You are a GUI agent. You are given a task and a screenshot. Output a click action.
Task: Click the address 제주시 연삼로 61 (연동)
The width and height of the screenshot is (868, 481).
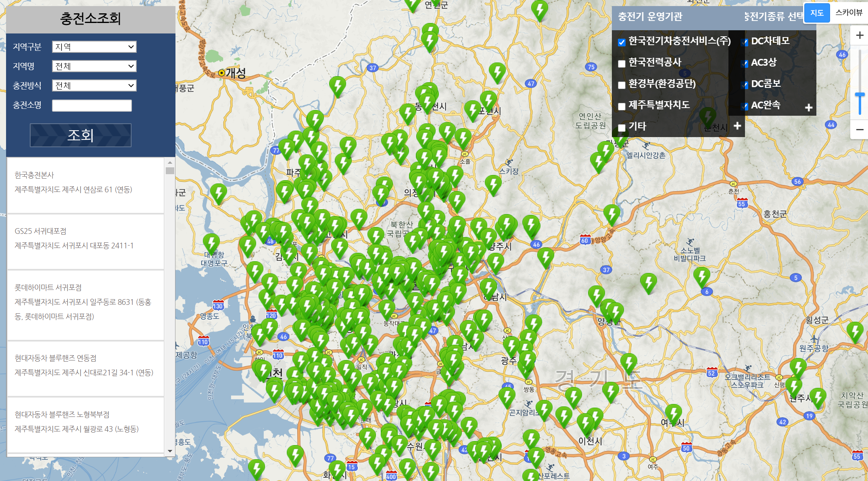pos(73,189)
